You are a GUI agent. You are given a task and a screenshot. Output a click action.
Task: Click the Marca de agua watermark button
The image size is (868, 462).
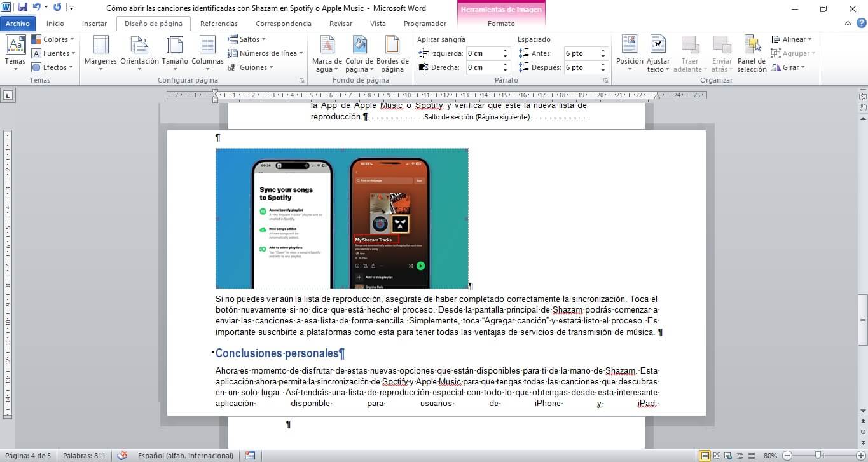tap(327, 53)
